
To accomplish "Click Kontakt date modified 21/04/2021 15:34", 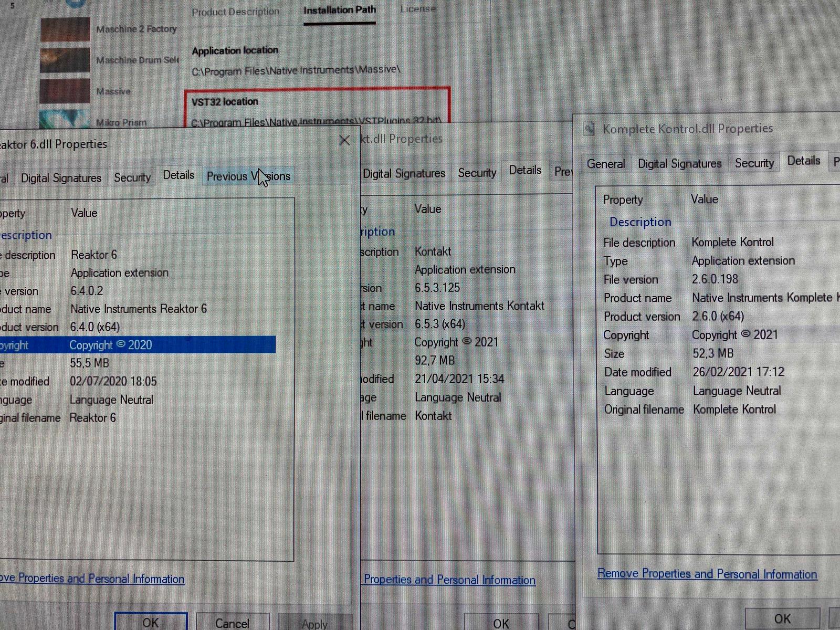I will click(459, 379).
